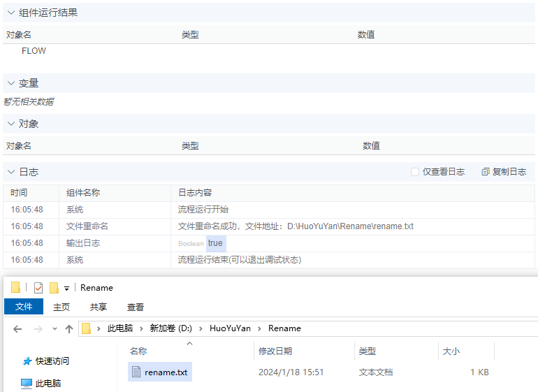Click the Explorer title bar folder icon
Screen dimensions: 538x392
click(x=15, y=287)
